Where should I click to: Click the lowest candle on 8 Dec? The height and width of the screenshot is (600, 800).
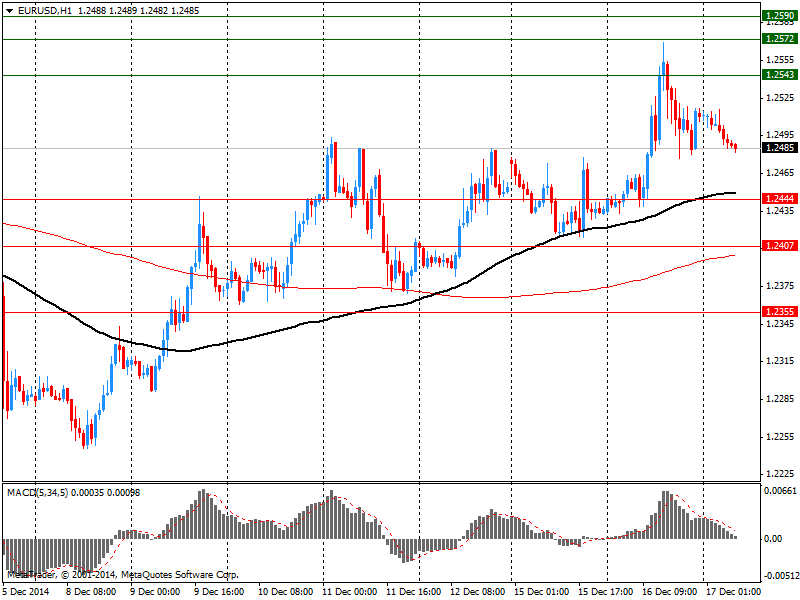pos(84,440)
